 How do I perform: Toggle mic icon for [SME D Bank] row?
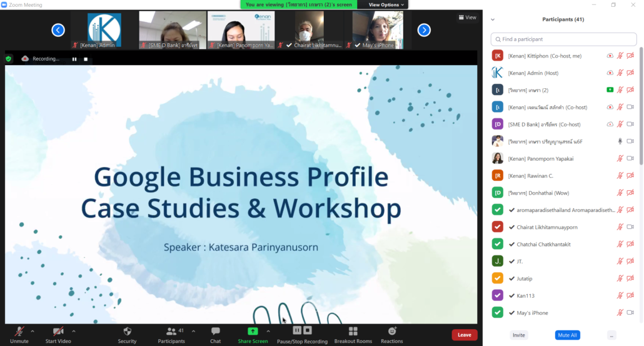(620, 124)
